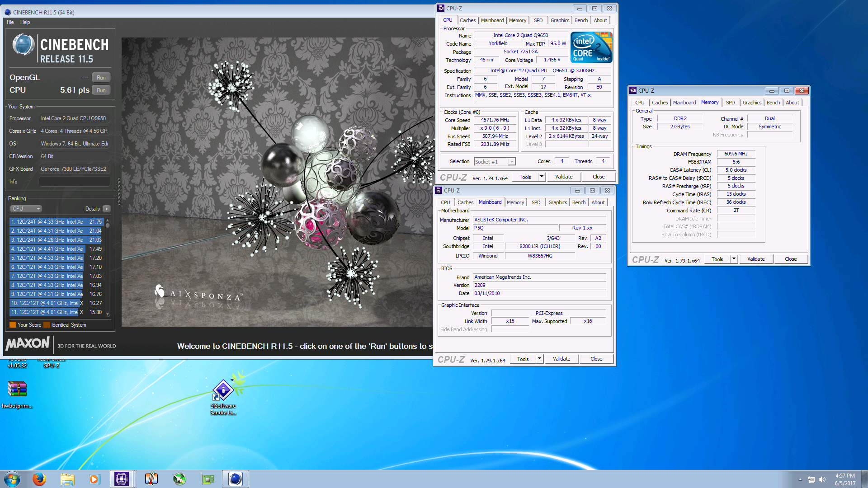Screen dimensions: 868x488
Task: Open the hwbotprime archive desktop icon
Action: [x=17, y=394]
